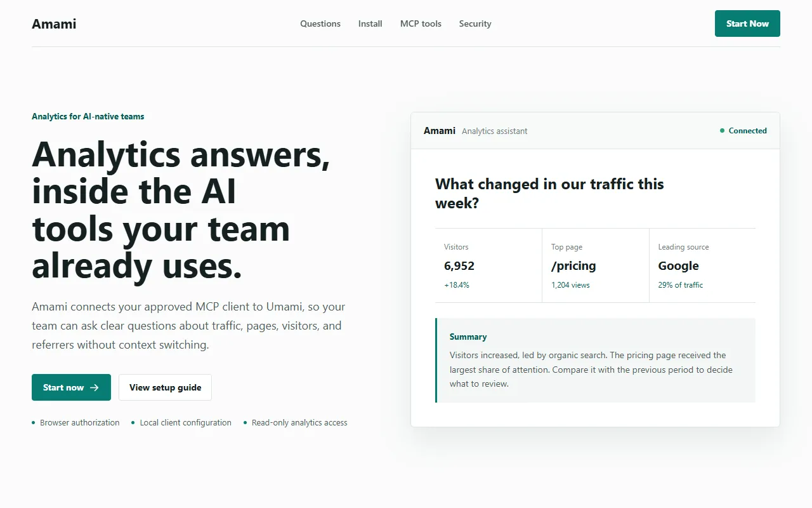Click the Amami card title
The image size is (812, 508).
point(440,131)
